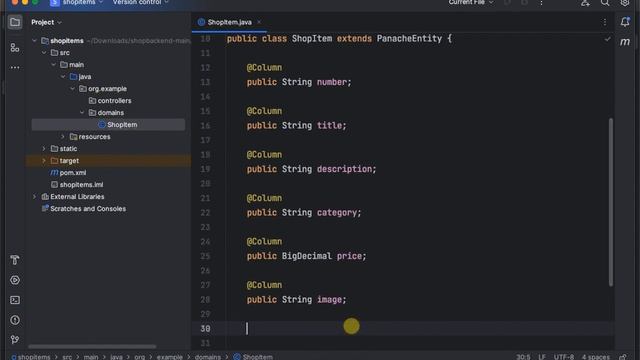Click 'domains' breadcrumb in the navigation bar

(x=207, y=357)
